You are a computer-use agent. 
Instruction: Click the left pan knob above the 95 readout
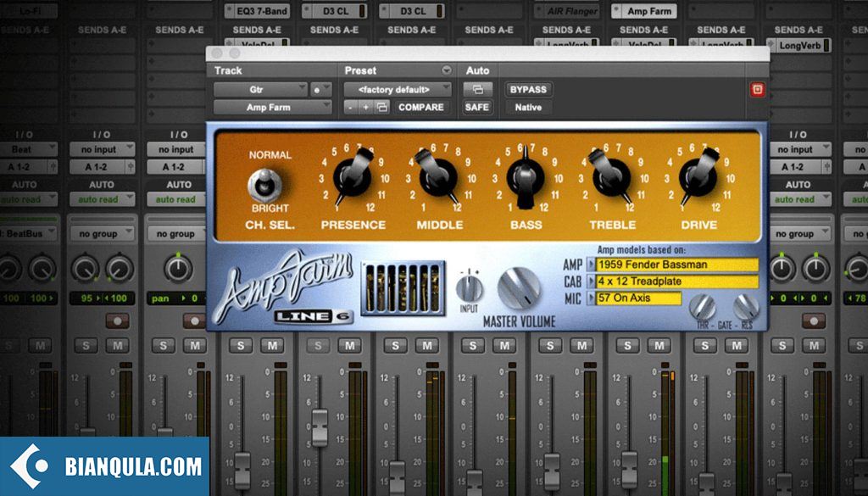coord(85,269)
